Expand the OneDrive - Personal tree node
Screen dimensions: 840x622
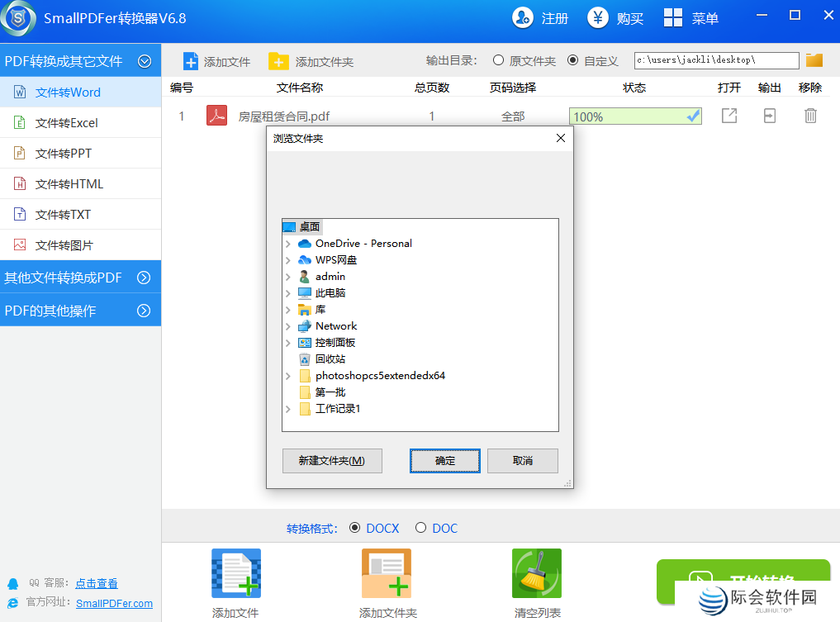coord(287,244)
